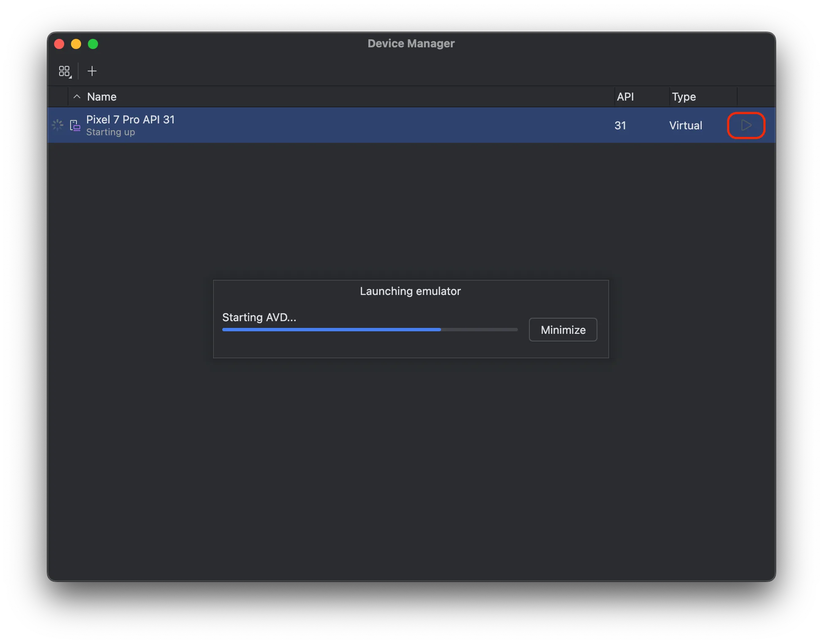The height and width of the screenshot is (644, 823).
Task: Click the loading spinner icon in device row
Action: pos(57,125)
